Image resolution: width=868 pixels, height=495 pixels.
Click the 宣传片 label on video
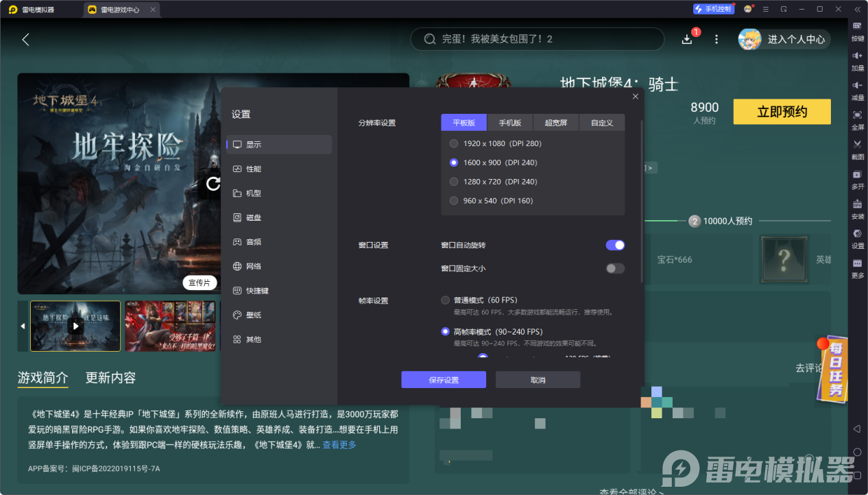[200, 282]
